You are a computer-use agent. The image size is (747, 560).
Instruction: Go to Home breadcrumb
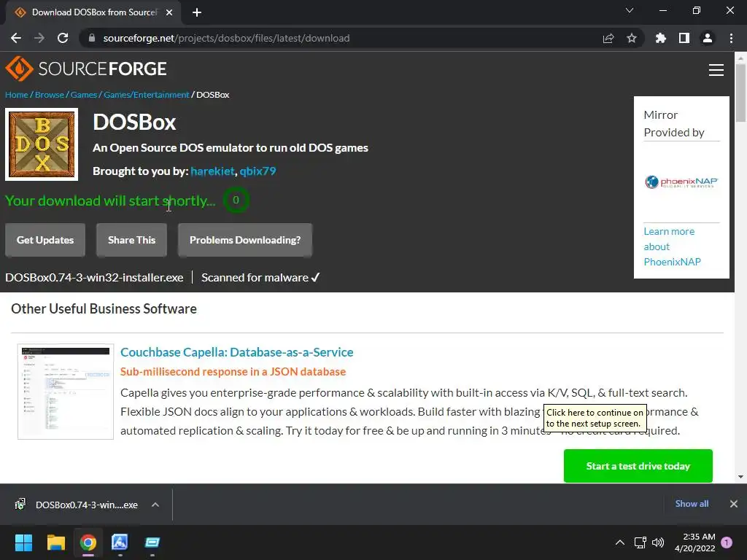click(x=17, y=95)
